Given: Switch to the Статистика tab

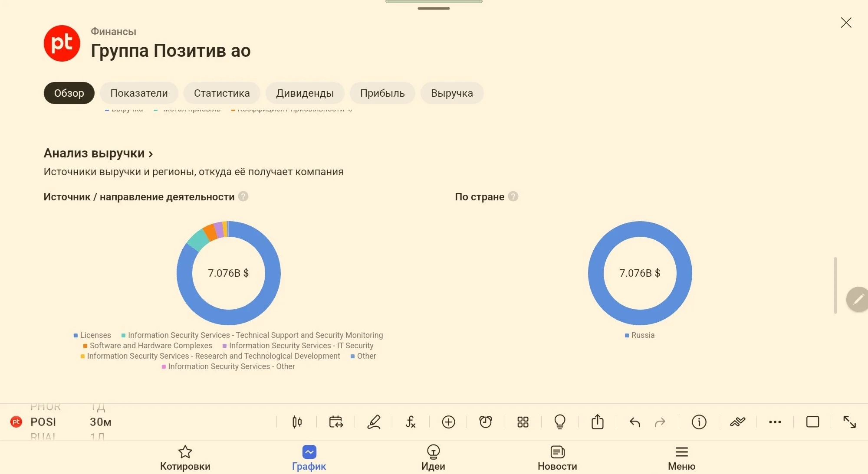Looking at the screenshot, I should (222, 93).
